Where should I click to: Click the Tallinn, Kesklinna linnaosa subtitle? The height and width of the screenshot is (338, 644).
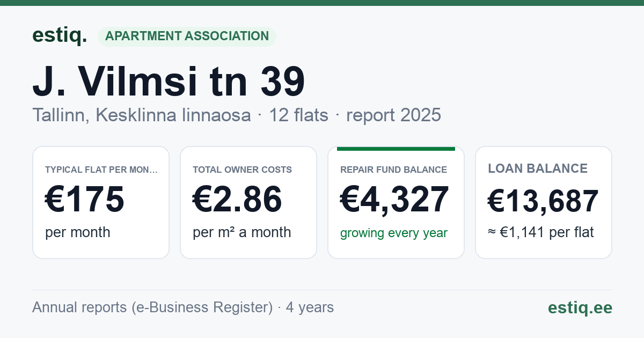pos(142,115)
